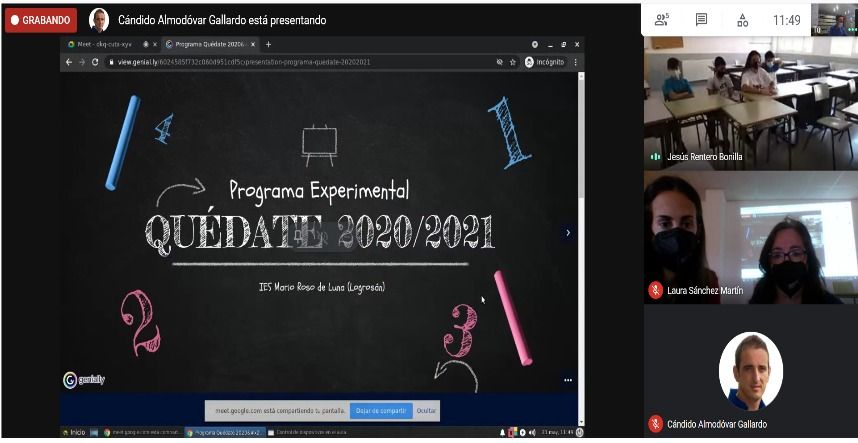Click the show-desktop icon next to Inicio
Image resolution: width=858 pixels, height=443 pixels.
click(x=94, y=432)
